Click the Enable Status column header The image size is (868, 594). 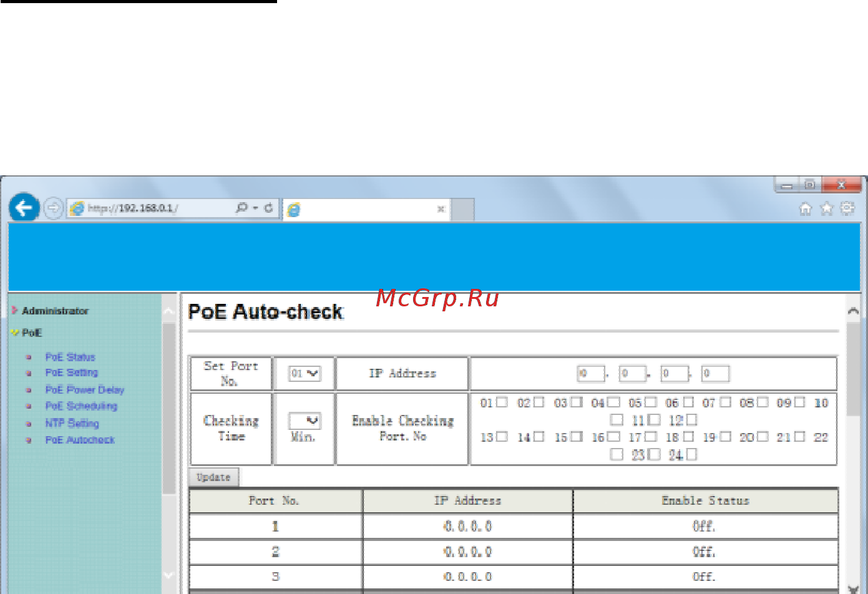click(705, 501)
